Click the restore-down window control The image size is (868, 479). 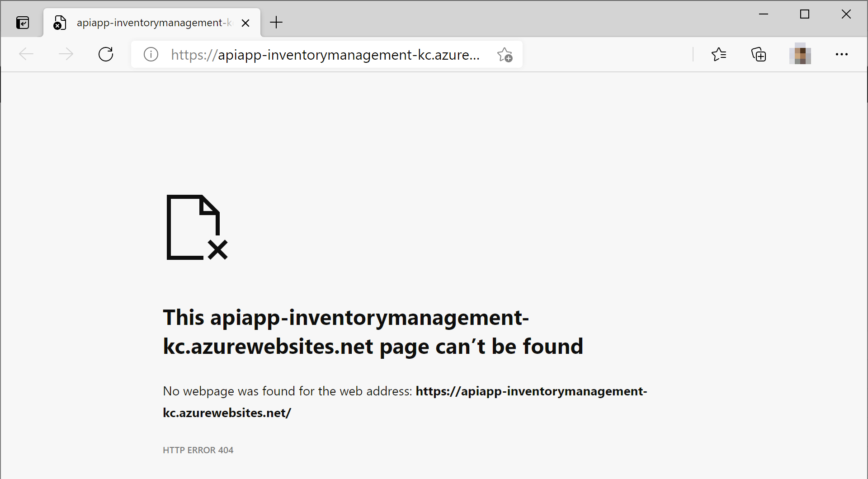(804, 14)
